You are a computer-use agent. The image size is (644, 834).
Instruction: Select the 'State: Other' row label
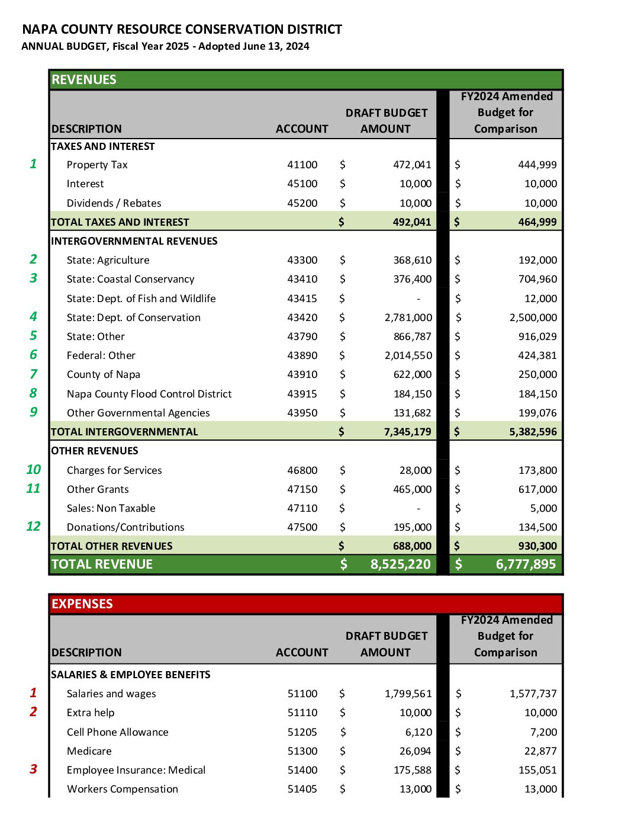pos(96,336)
